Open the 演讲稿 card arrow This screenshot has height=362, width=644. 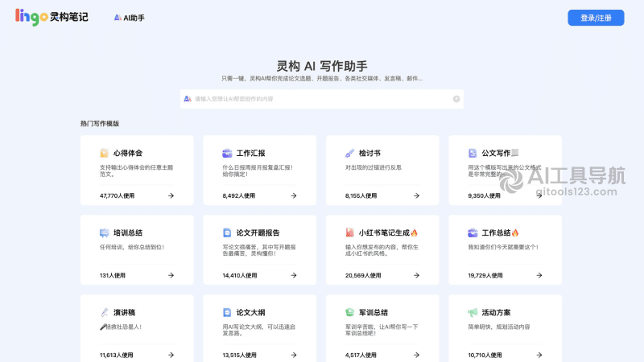coord(171,355)
